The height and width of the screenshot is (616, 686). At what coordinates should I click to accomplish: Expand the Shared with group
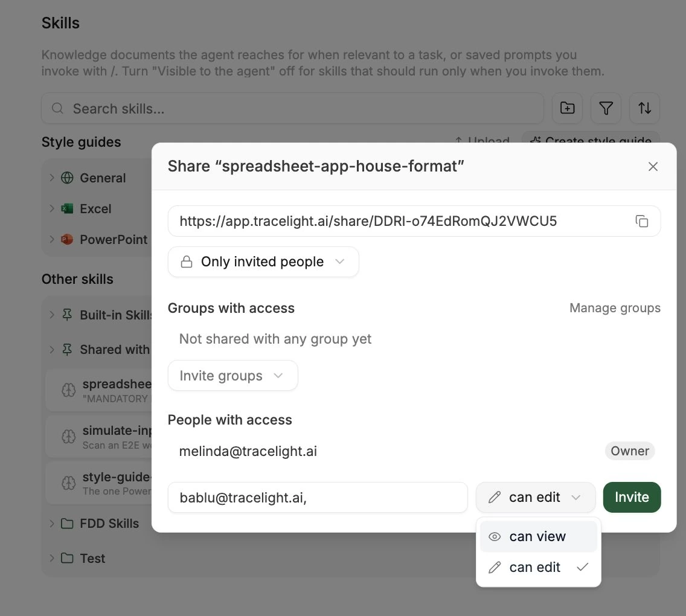click(x=51, y=349)
